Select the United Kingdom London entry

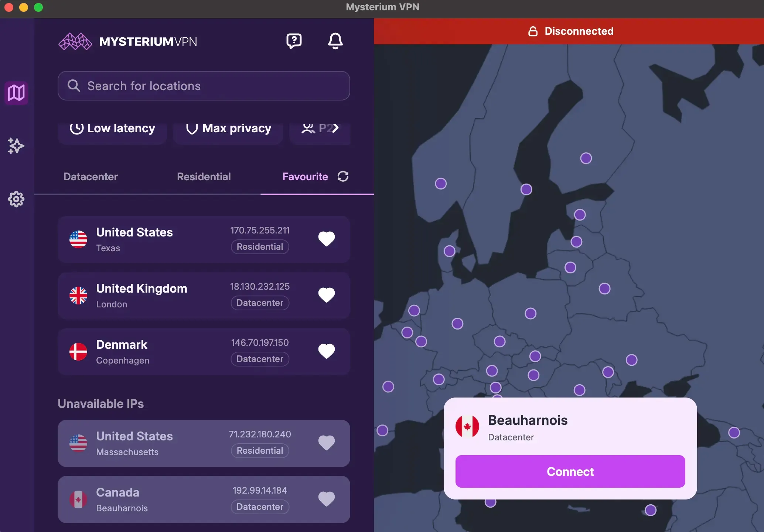point(204,296)
